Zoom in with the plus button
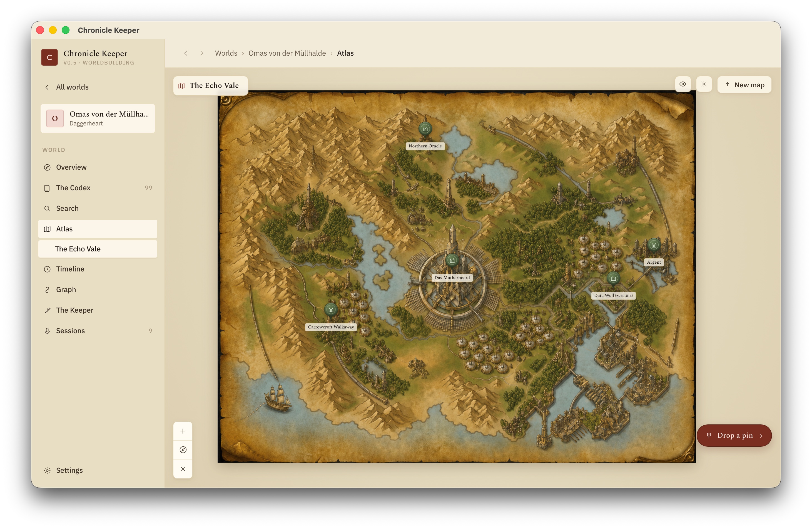The image size is (812, 529). coord(183,431)
